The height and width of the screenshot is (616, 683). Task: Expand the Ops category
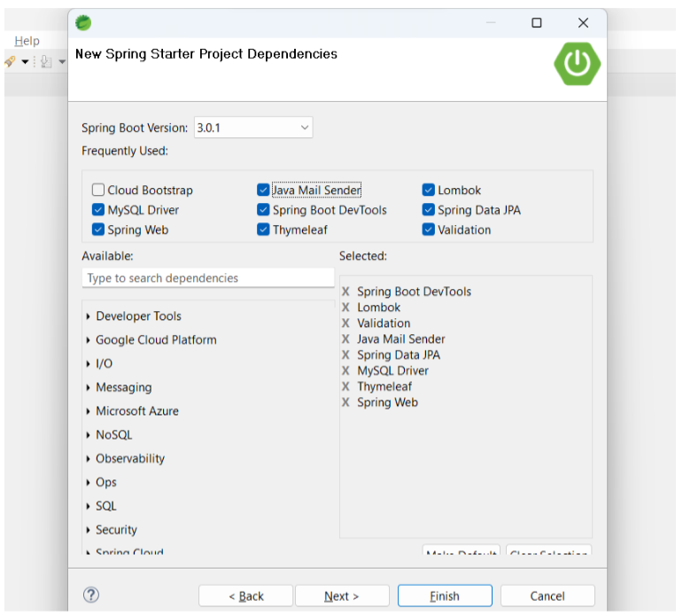(x=89, y=482)
